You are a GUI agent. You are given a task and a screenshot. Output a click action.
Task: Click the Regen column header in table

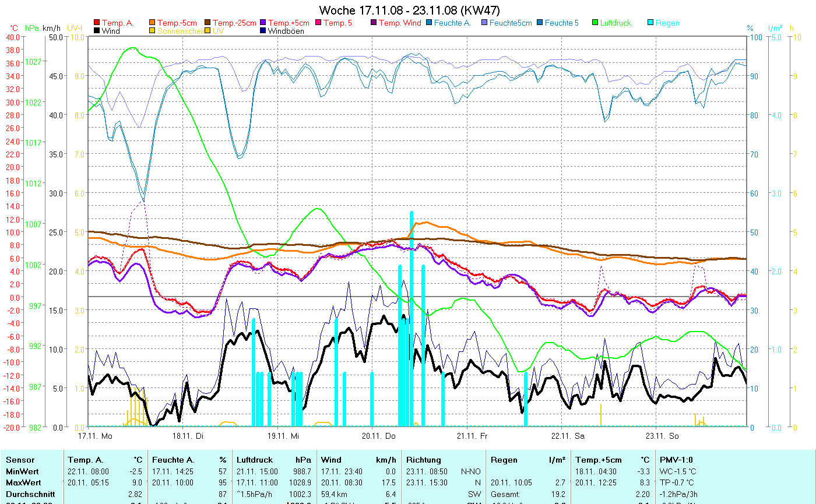click(x=504, y=460)
